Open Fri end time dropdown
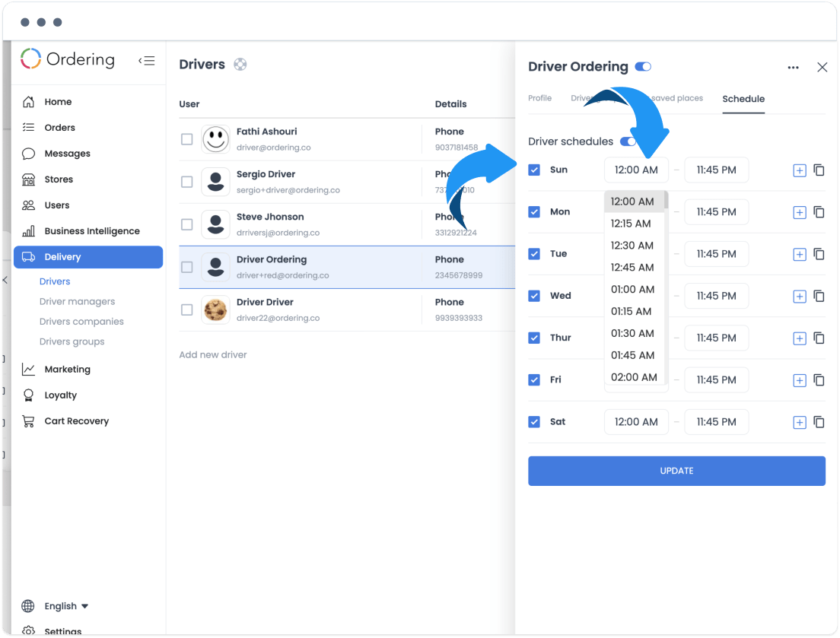 [x=717, y=380]
